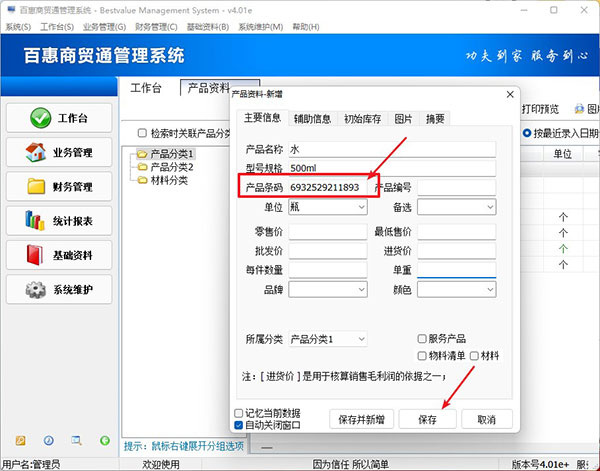Click the 零售价 input field
The image size is (600, 471).
(x=328, y=231)
